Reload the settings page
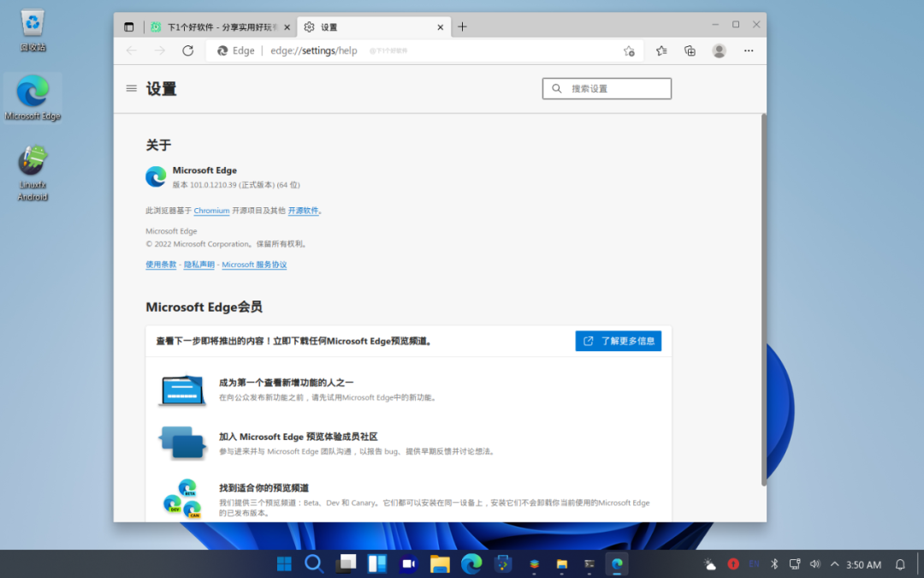Screen dimensions: 924x578 coord(188,51)
